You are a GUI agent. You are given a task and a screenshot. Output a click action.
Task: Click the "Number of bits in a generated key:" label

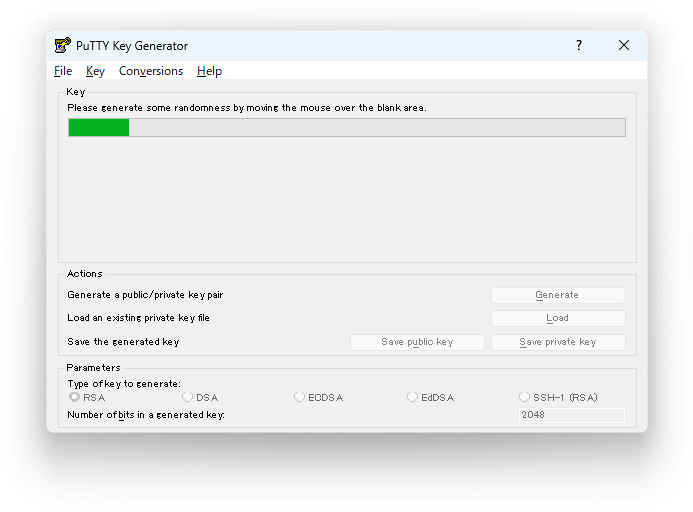146,415
